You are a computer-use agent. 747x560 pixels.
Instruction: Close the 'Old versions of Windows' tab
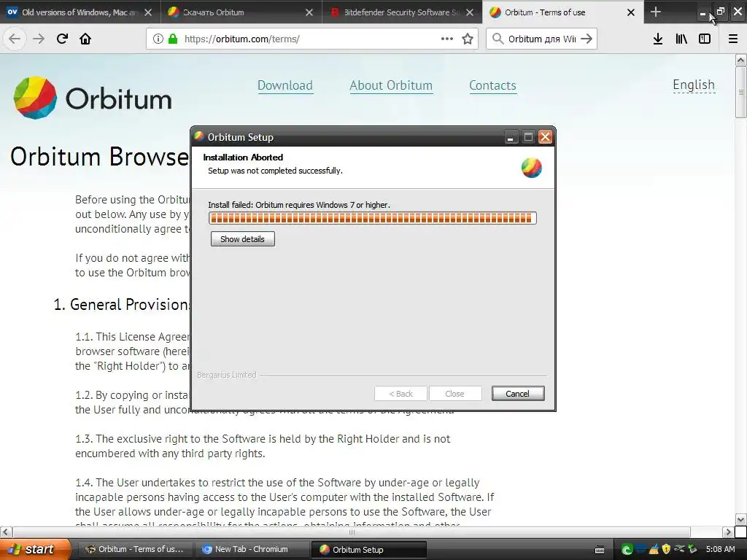tap(148, 12)
